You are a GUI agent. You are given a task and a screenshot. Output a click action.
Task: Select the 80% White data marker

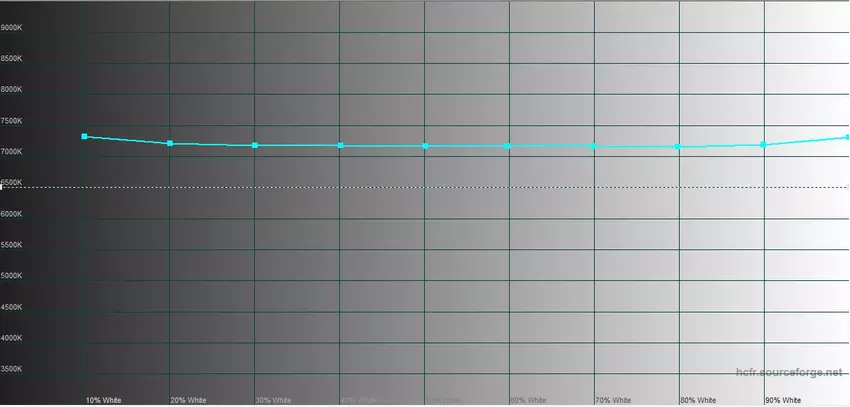pyautogui.click(x=679, y=147)
